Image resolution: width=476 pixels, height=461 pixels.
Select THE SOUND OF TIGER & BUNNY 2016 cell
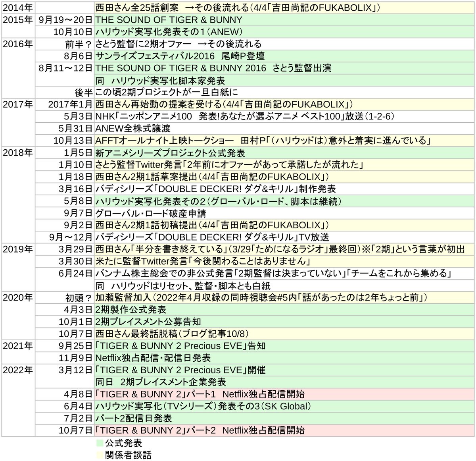[x=284, y=68]
